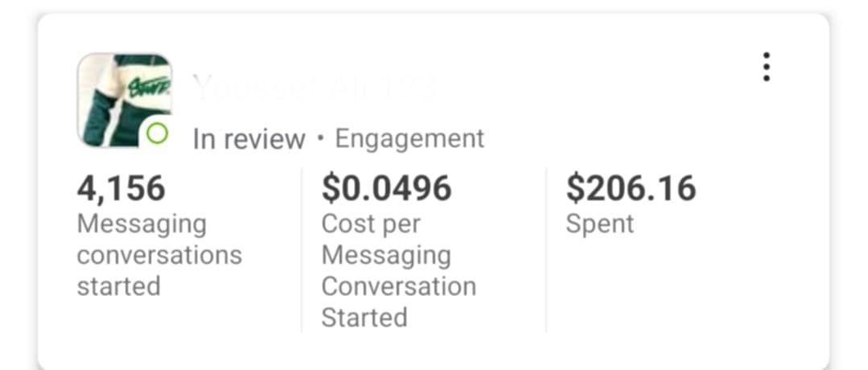Click the 'Cost per' text line
This screenshot has height=370, width=868.
pyautogui.click(x=370, y=224)
